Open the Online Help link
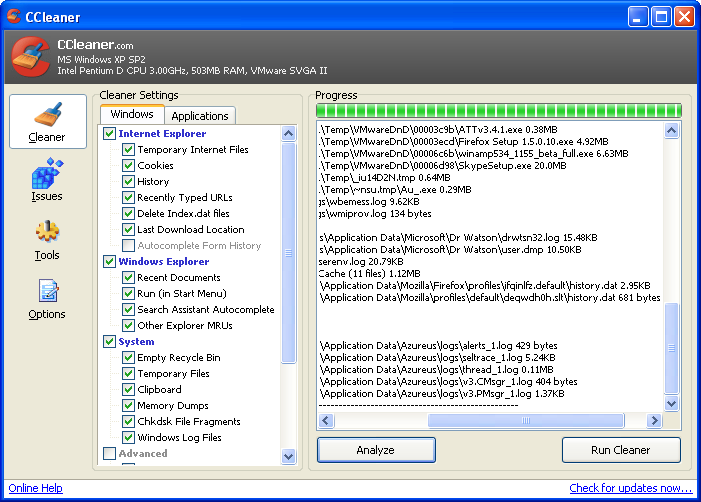Screen dimensions: 701x502 coord(36,489)
